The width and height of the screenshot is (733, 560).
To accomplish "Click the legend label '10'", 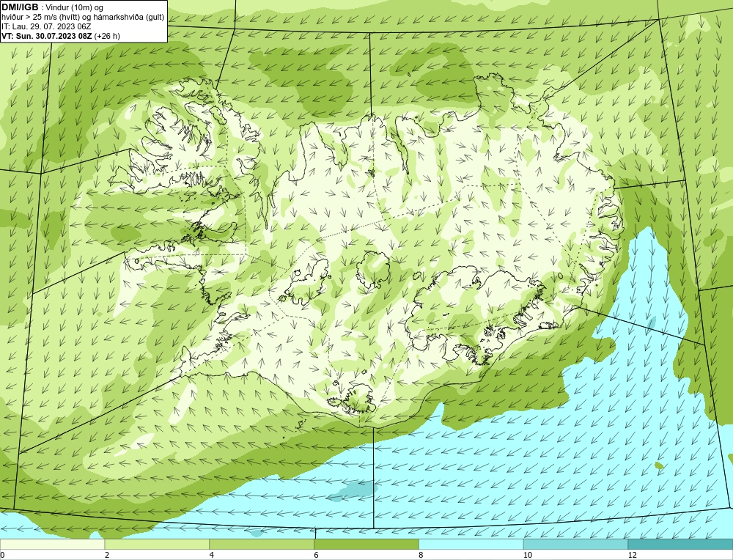I will (x=528, y=555).
